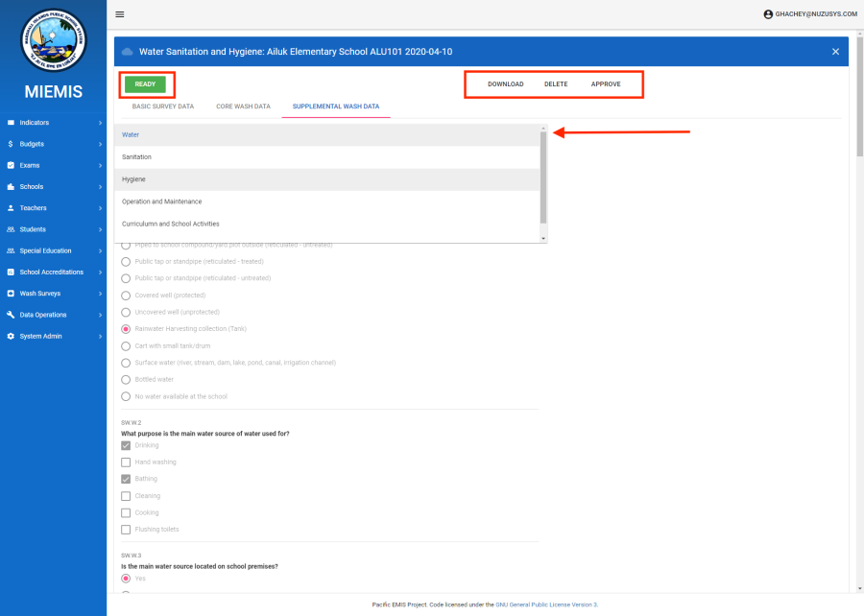
Task: Open the Basic Survey Data tab
Action: click(x=162, y=107)
